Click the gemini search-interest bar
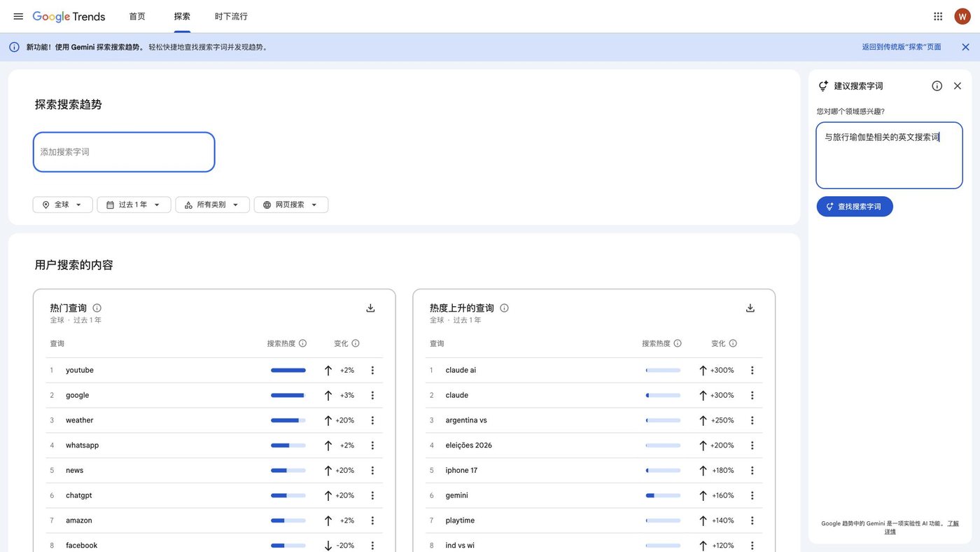This screenshot has width=980, height=552. pos(663,495)
